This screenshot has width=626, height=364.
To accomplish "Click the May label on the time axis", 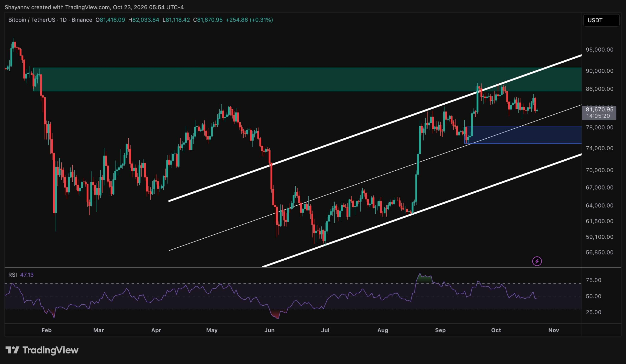I will tap(212, 330).
